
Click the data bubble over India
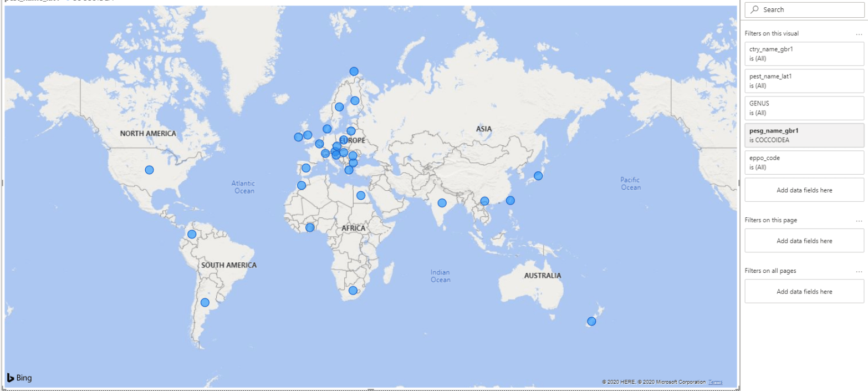pos(442,203)
